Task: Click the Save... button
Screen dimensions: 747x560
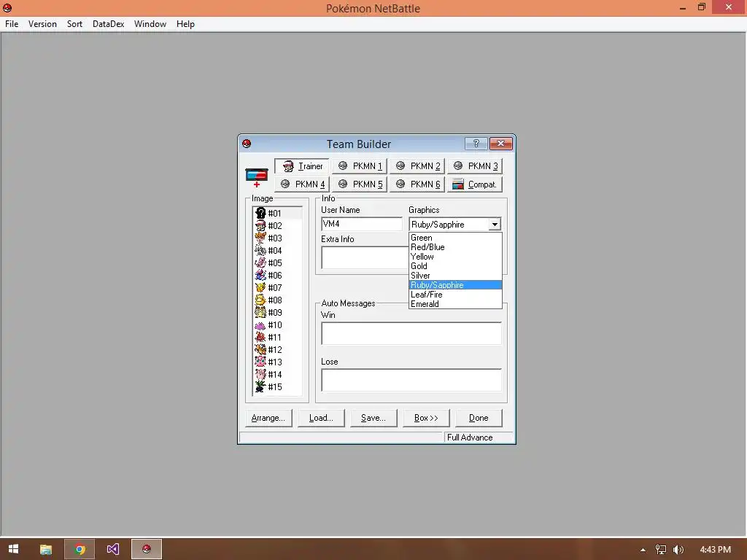Action: click(x=373, y=418)
